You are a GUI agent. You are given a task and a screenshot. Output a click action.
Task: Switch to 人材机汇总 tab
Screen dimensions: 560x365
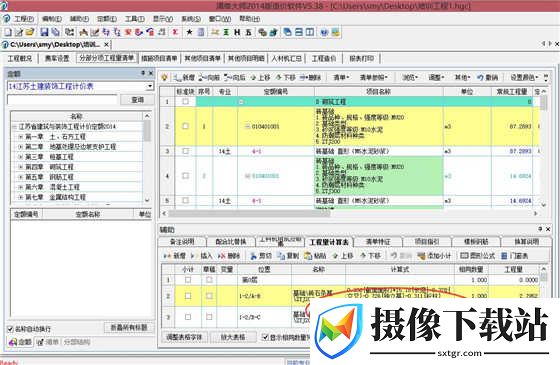point(286,58)
